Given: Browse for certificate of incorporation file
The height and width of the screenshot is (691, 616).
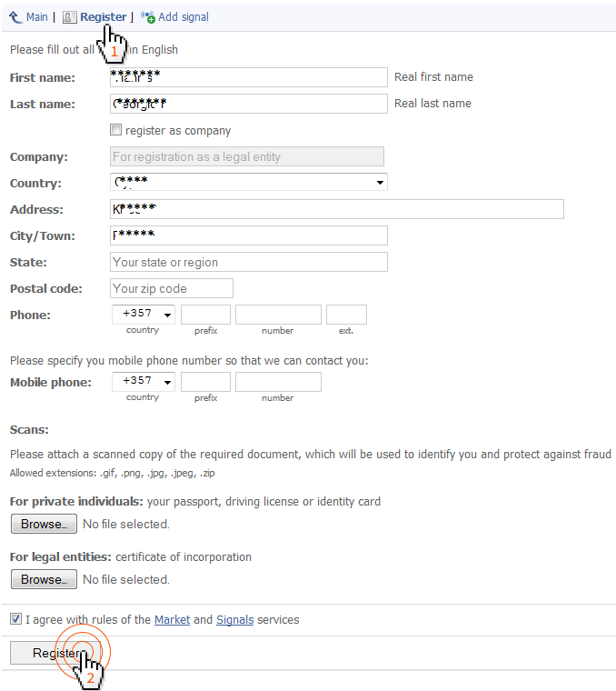Looking at the screenshot, I should coord(44,579).
